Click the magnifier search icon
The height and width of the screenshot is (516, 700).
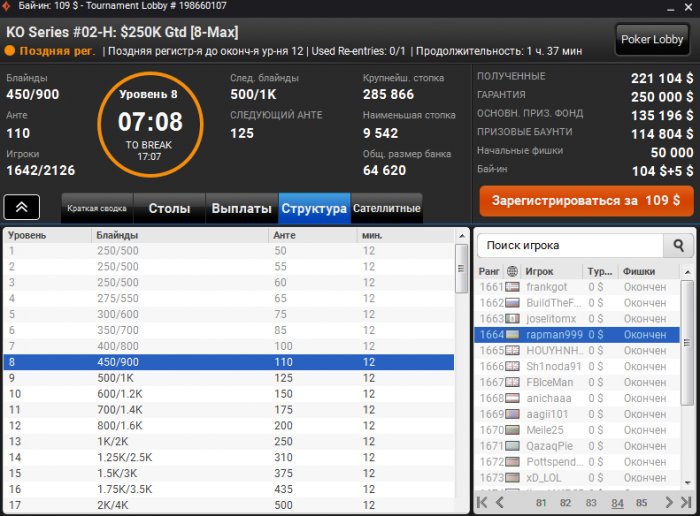[679, 245]
